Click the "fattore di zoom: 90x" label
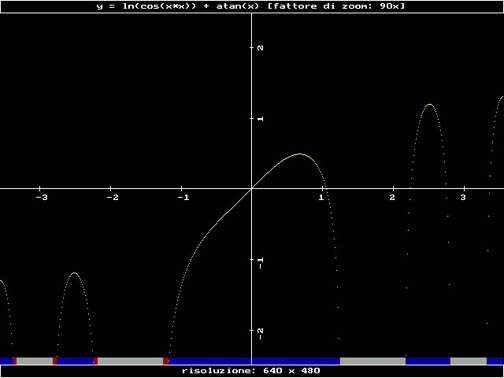Image resolution: width=504 pixels, height=378 pixels. tap(337, 6)
